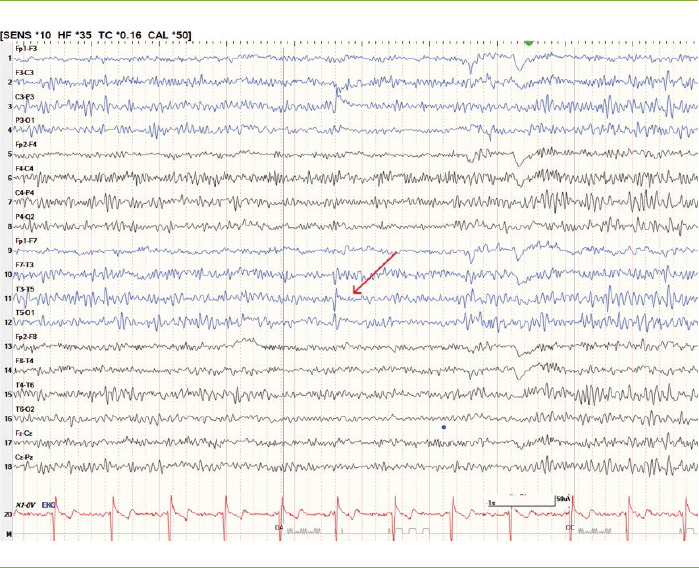Screen dimensions: 699x568
Task: Click the P3-O1 channel label
Action: (x=25, y=120)
